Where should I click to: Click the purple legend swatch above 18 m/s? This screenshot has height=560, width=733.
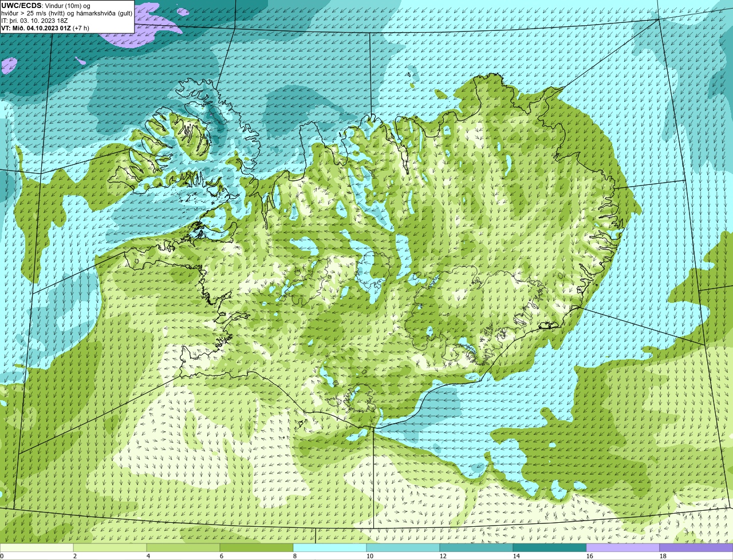696,548
